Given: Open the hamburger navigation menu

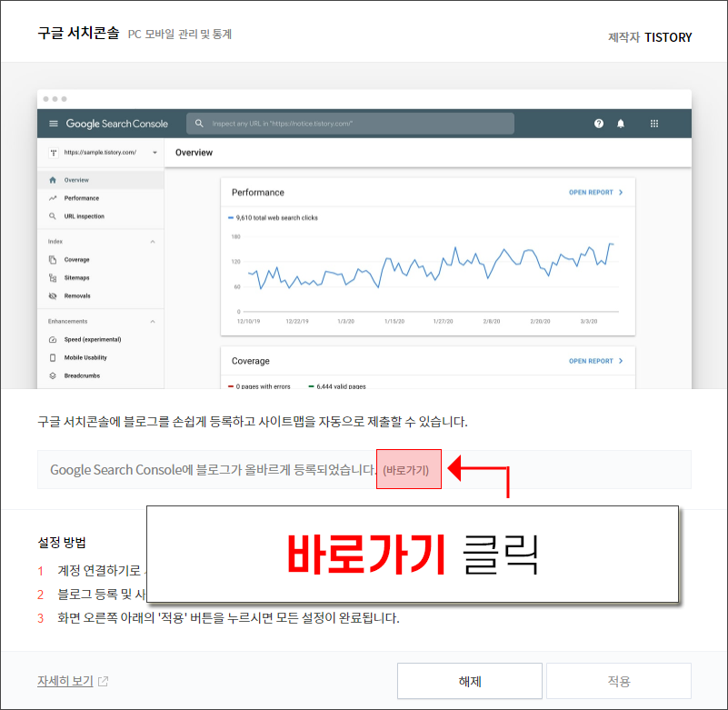Looking at the screenshot, I should click(53, 124).
